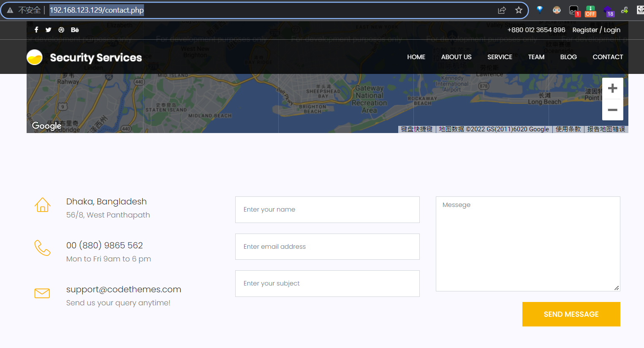
Task: Click the SEND MESSAGE button
Action: click(x=571, y=314)
